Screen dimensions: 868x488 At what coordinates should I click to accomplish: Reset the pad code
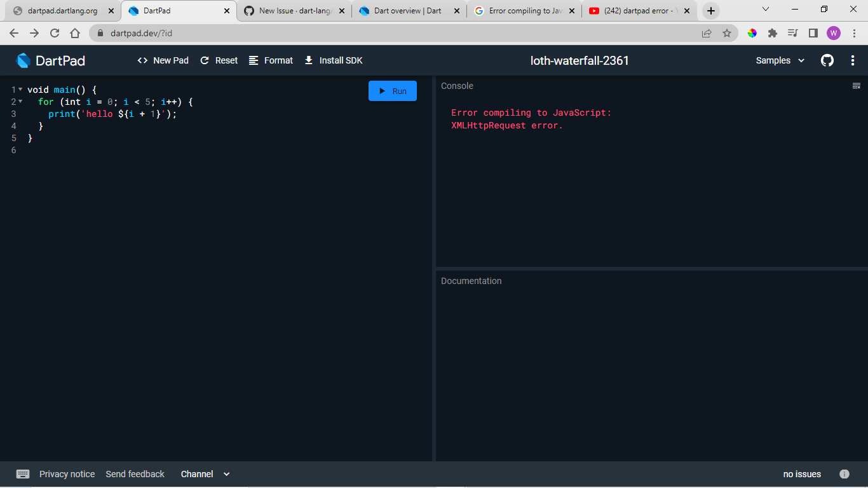pyautogui.click(x=219, y=60)
